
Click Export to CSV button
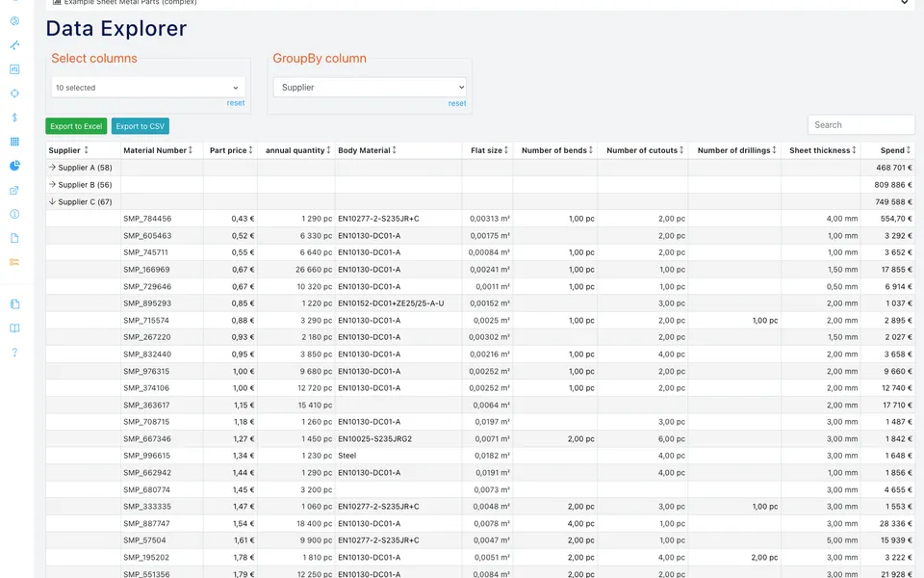pos(141,126)
